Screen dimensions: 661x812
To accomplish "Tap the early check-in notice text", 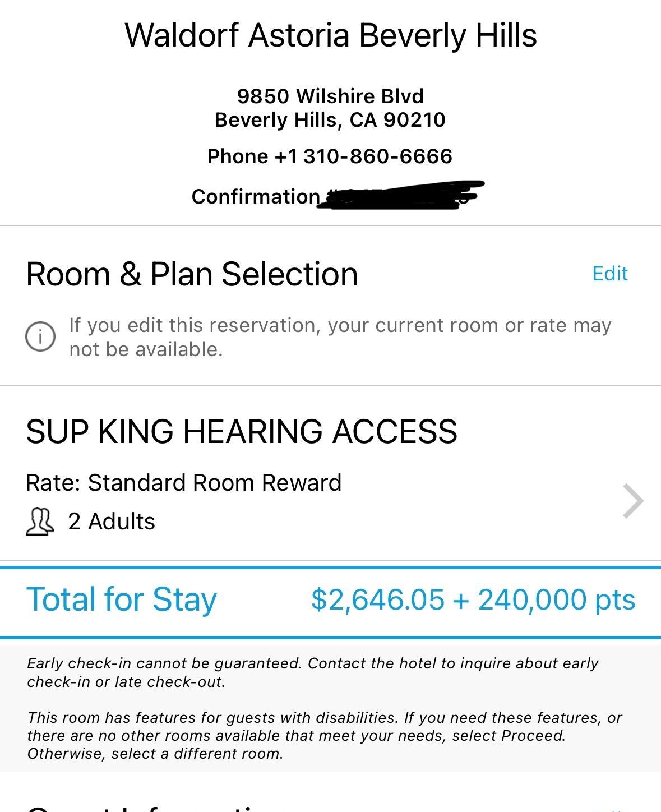I will tap(313, 672).
